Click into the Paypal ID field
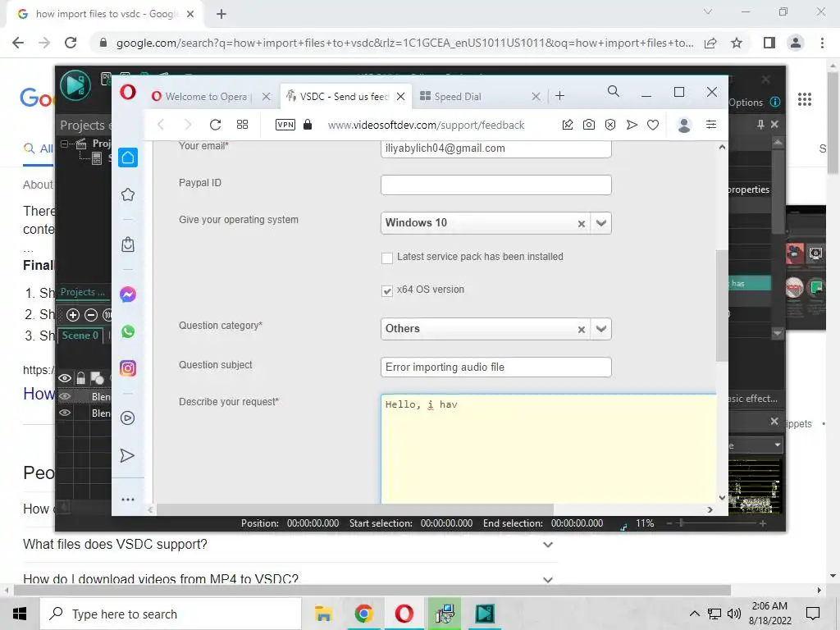Viewport: 840px width, 630px height. click(x=496, y=185)
